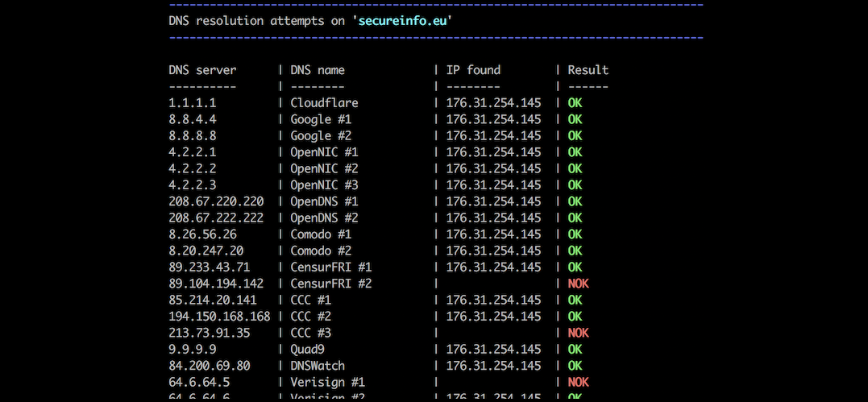This screenshot has width=868, height=402.
Task: Click the 'DNS name' column header
Action: (318, 70)
